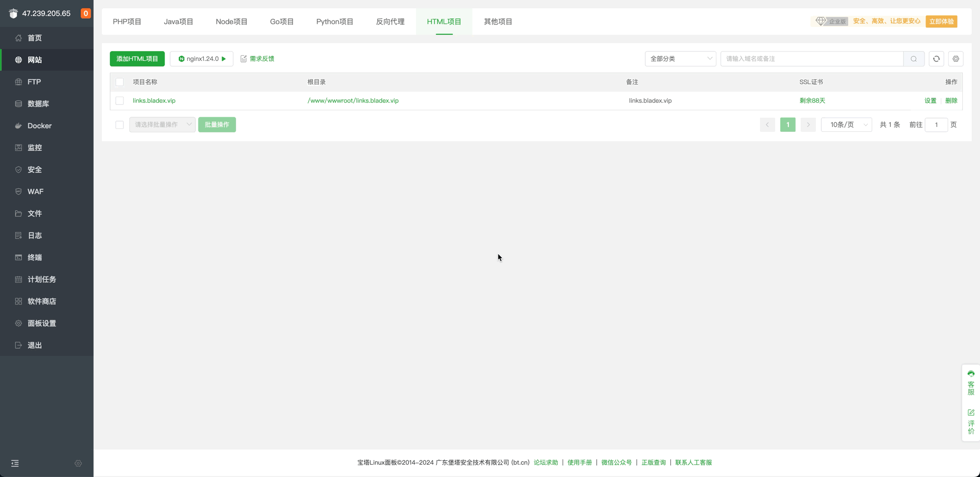Open the /www/wwwroot/links.bladex.vip root directory

coord(353,100)
